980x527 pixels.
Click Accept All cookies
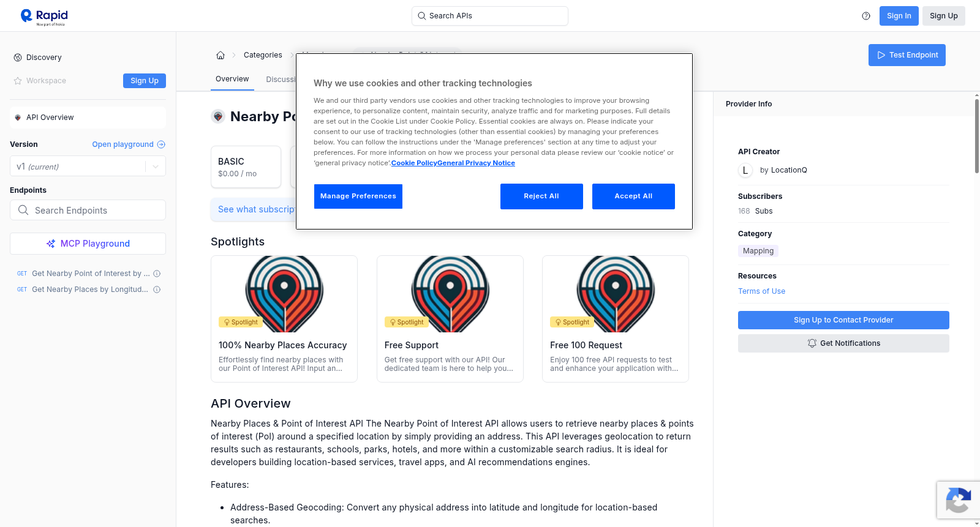633,196
